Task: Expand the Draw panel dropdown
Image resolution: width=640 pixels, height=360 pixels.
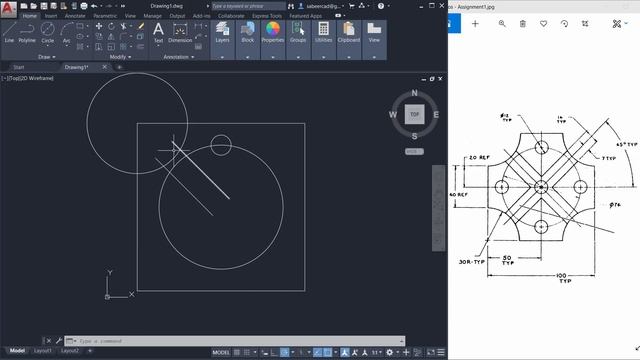Action: 47,57
